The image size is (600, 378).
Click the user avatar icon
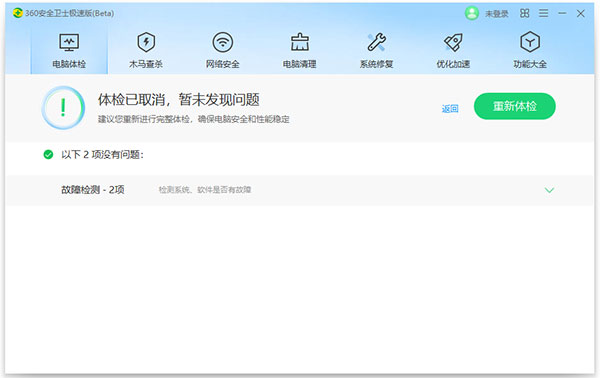tap(472, 13)
